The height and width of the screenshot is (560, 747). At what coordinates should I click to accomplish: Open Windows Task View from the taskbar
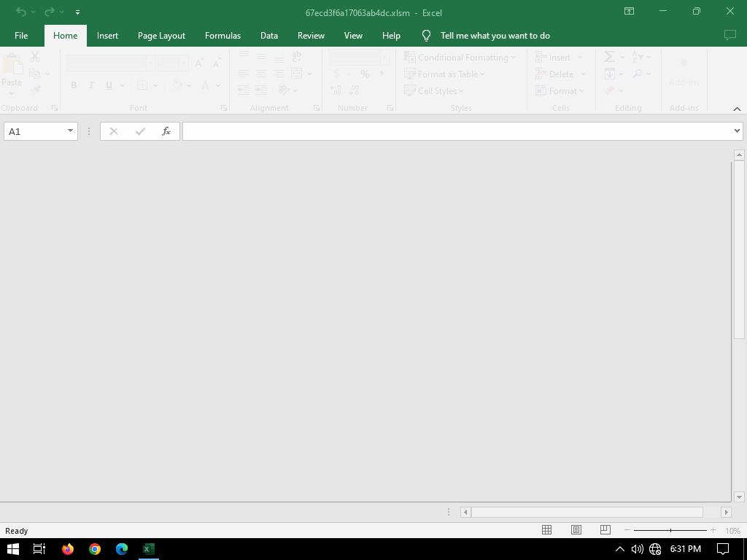[x=39, y=549]
